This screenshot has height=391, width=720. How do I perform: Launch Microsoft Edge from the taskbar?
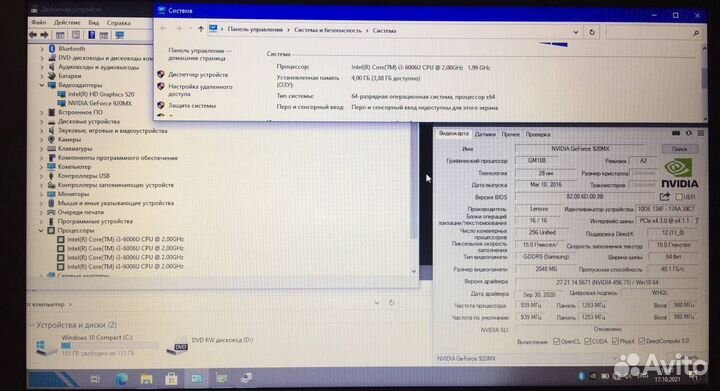121,379
